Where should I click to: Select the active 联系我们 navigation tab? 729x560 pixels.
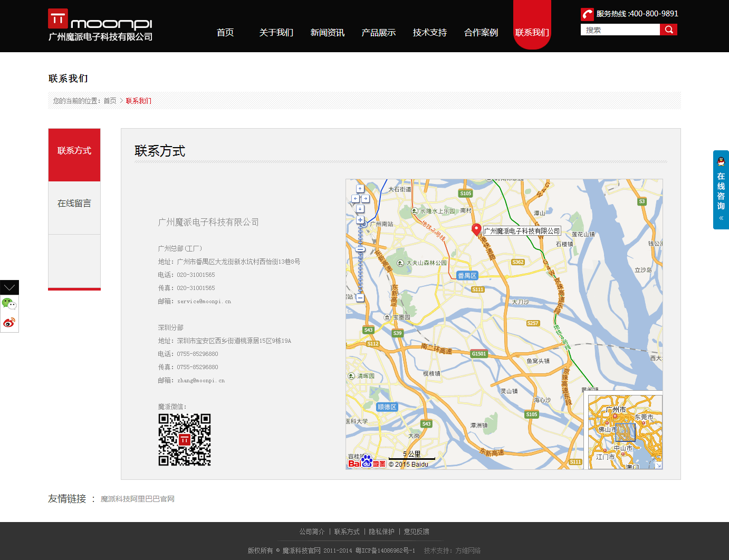pyautogui.click(x=532, y=25)
